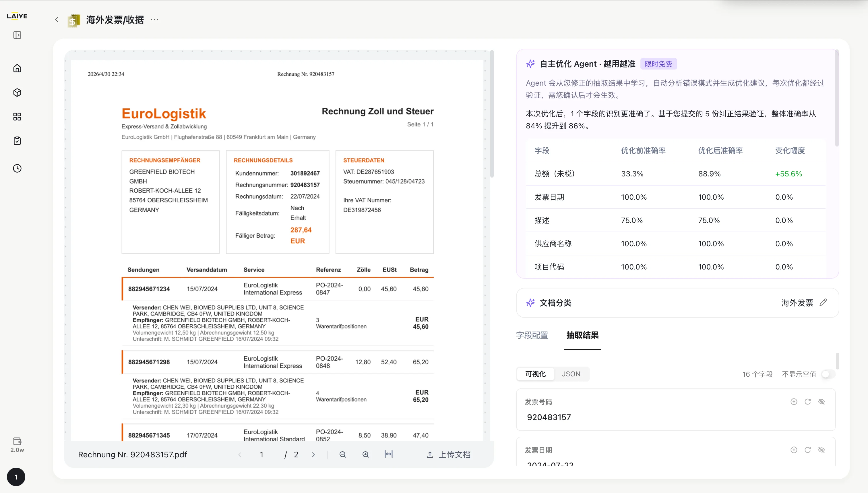
Task: Click the 16 个字段 count label
Action: (x=757, y=374)
